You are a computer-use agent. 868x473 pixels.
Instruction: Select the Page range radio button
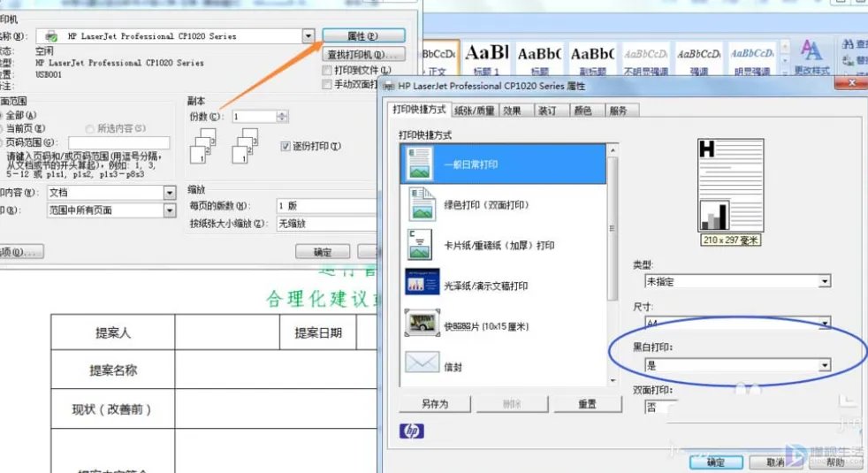pos(1,142)
